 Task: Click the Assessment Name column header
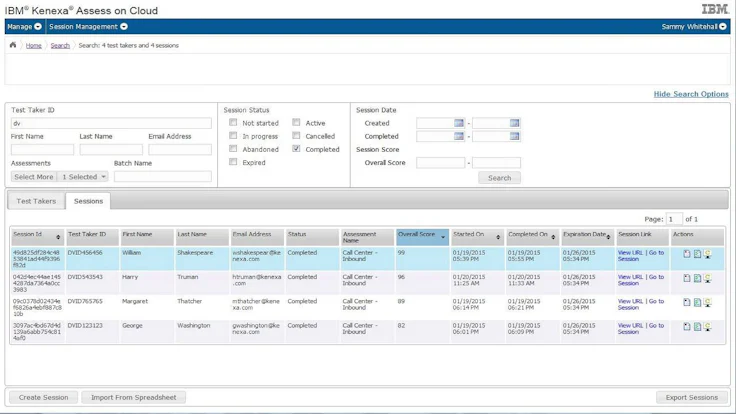tap(367, 237)
